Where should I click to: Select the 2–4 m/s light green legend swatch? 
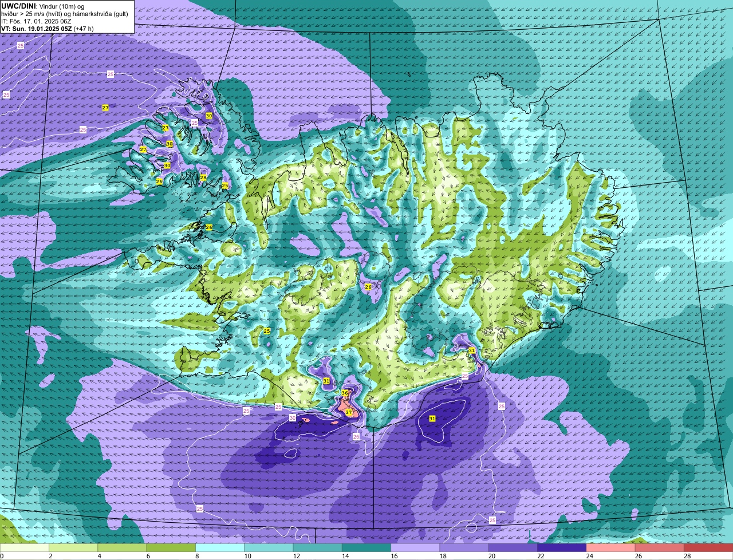73,548
